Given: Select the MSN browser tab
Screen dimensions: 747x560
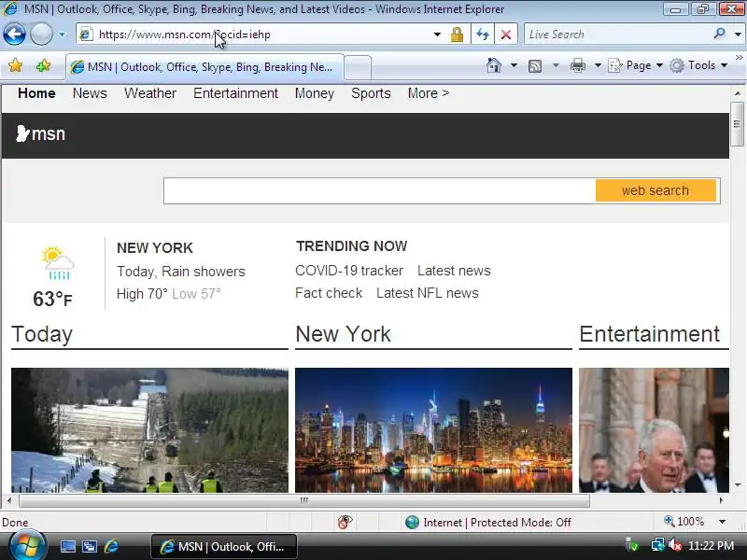Looking at the screenshot, I should 204,67.
